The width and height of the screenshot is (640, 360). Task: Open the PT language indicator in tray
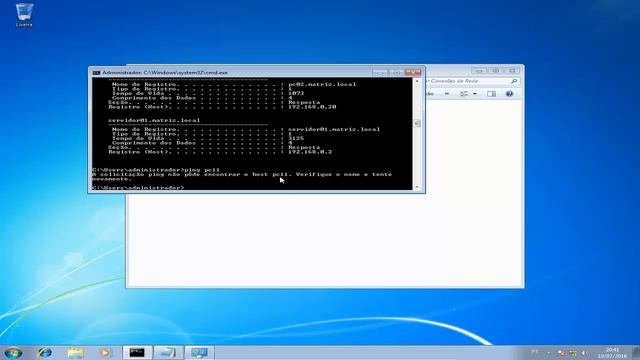click(x=535, y=352)
